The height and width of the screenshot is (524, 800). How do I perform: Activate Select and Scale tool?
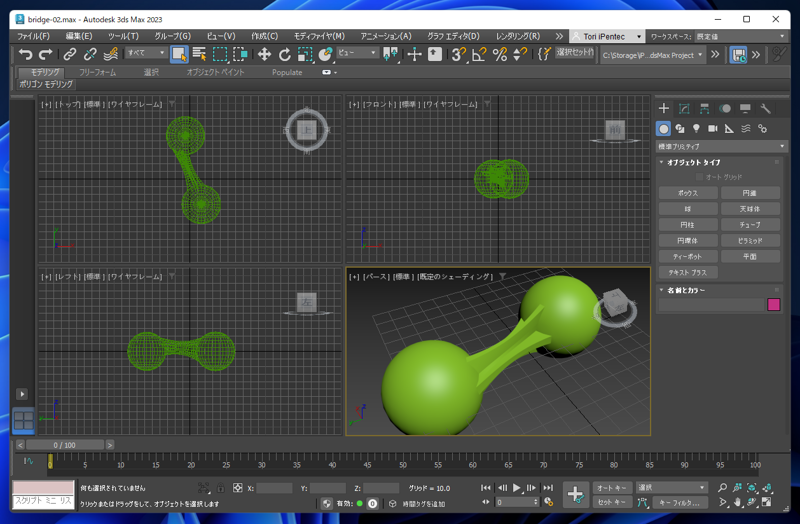point(305,54)
